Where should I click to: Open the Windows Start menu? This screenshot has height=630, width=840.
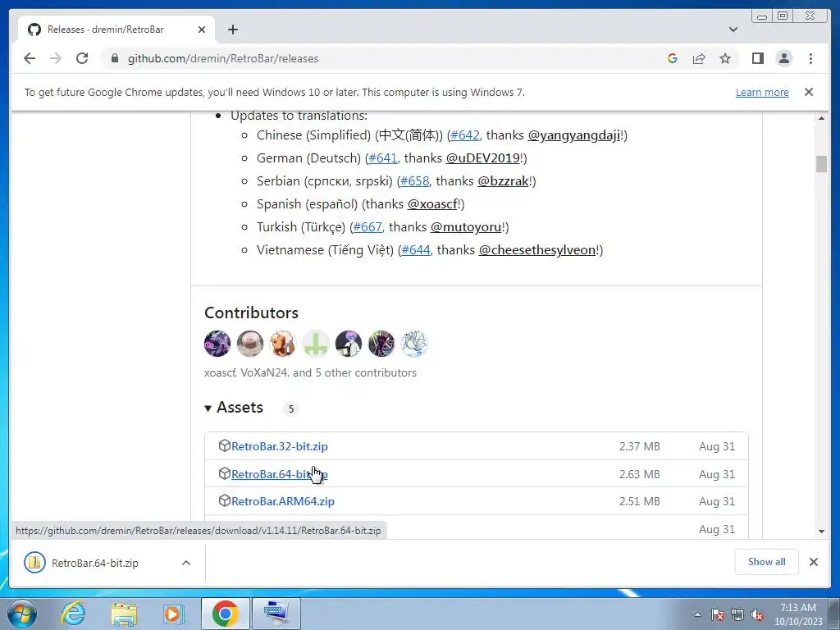pos(21,614)
